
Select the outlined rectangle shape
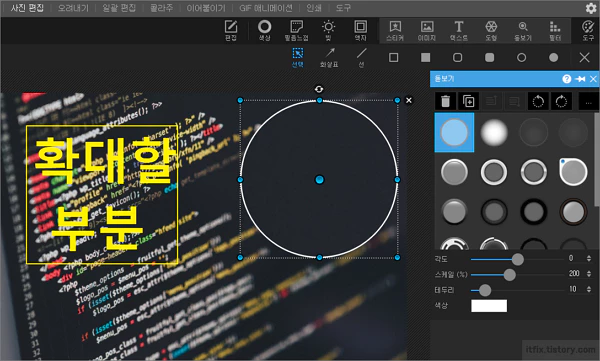click(393, 57)
